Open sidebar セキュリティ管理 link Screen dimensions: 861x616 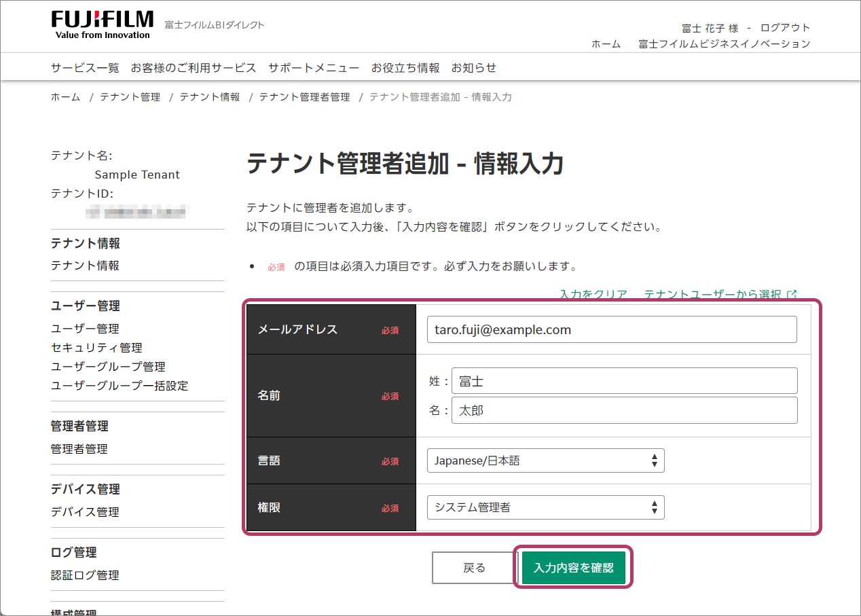click(96, 348)
